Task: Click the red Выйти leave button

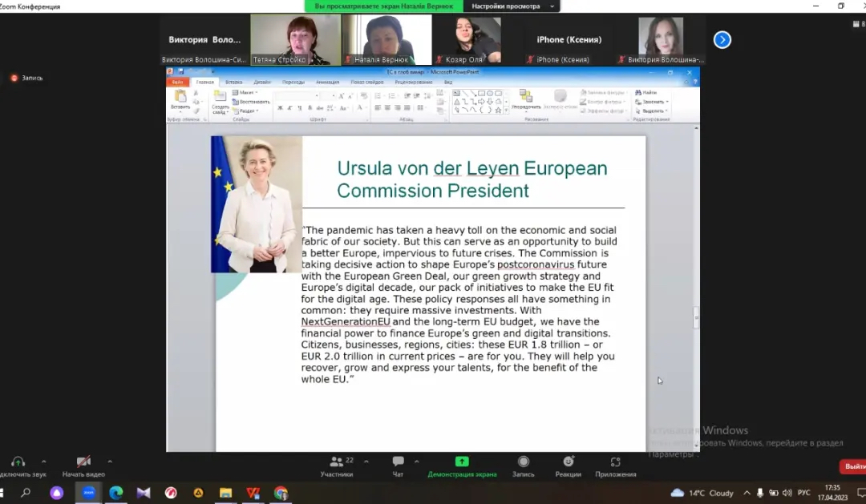Action: (853, 466)
